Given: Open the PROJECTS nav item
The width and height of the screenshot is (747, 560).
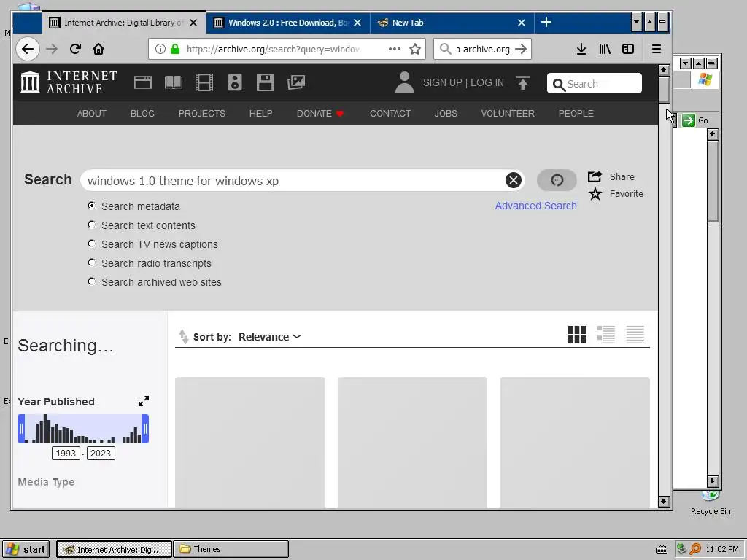Looking at the screenshot, I should [201, 113].
